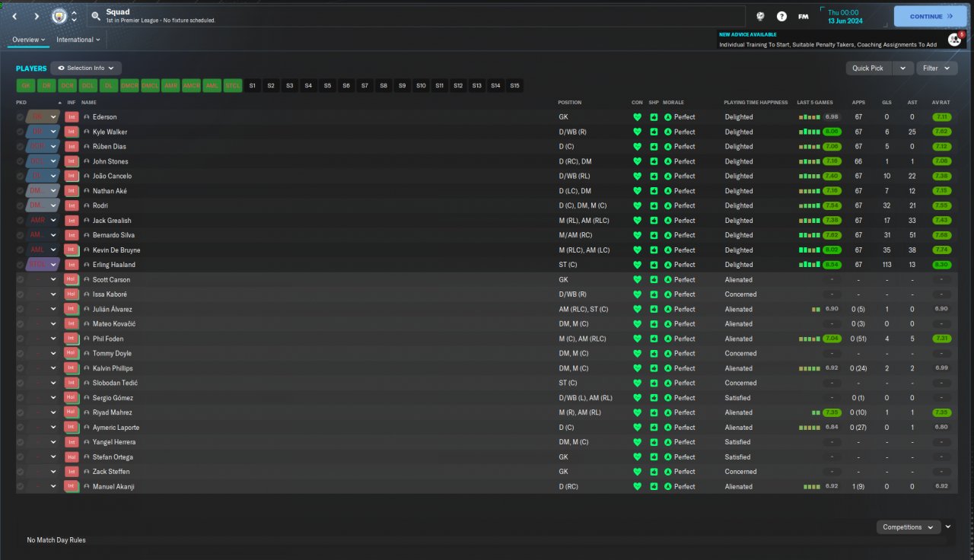Sort the list by the AV RAT column
Viewport: 974px width, 560px height.
click(x=941, y=102)
